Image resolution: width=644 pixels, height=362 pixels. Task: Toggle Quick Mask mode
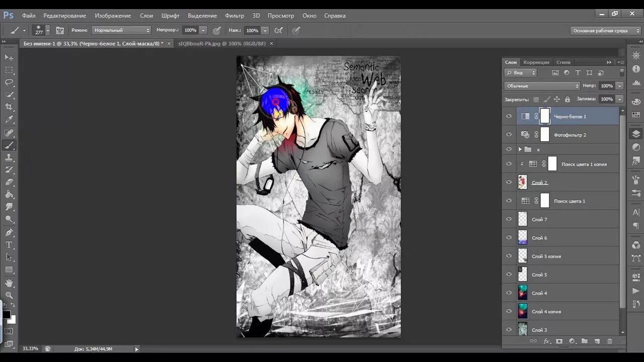pos(9,331)
